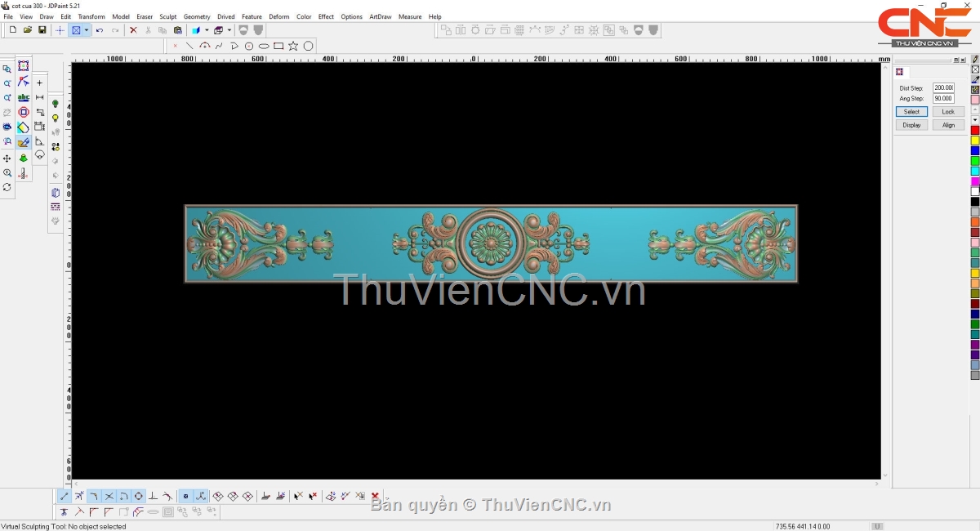This screenshot has width=980, height=531.
Task: Toggle the endpoint snap button
Action: 65,496
